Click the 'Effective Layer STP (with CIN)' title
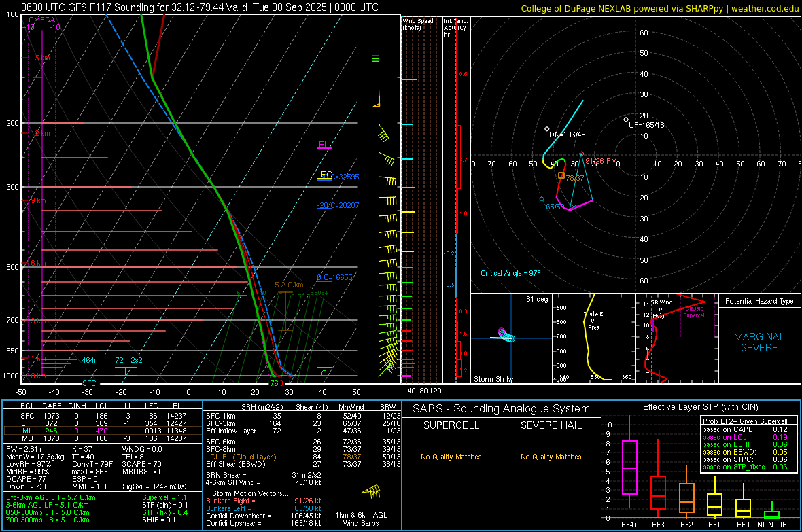 700,407
